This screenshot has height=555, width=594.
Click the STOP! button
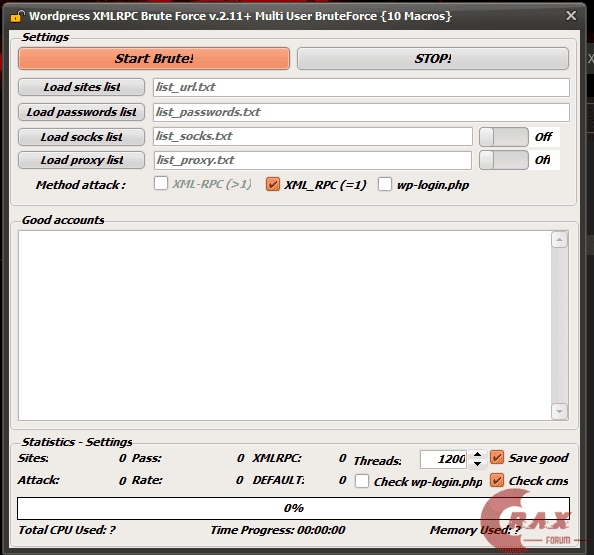tap(433, 58)
